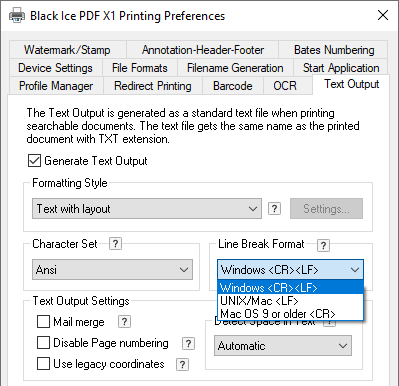Viewport: 399px width, 386px height.
Task: Click the printer icon in title bar
Action: click(x=17, y=15)
